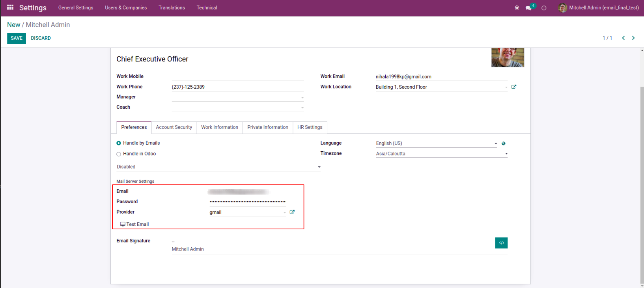Open the apps grid menu icon

point(10,7)
